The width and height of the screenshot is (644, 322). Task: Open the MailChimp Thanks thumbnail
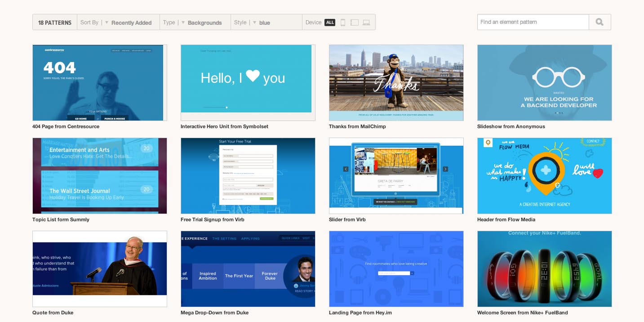pyautogui.click(x=396, y=83)
